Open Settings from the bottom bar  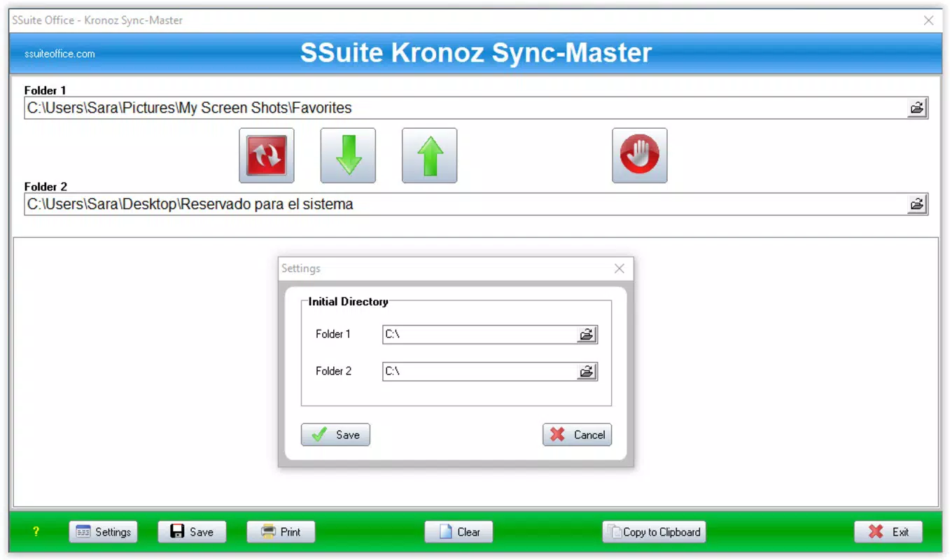coord(104,532)
